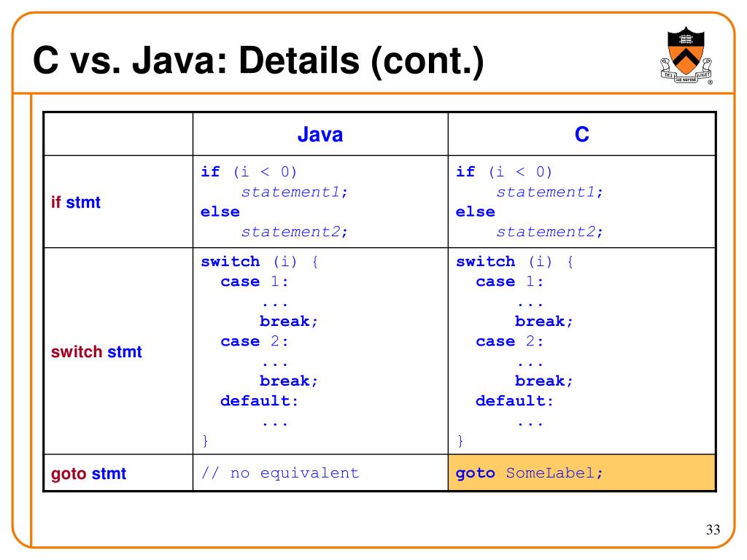This screenshot has width=747, height=560.
Task: Click "statement1;" in Java column
Action: (295, 192)
